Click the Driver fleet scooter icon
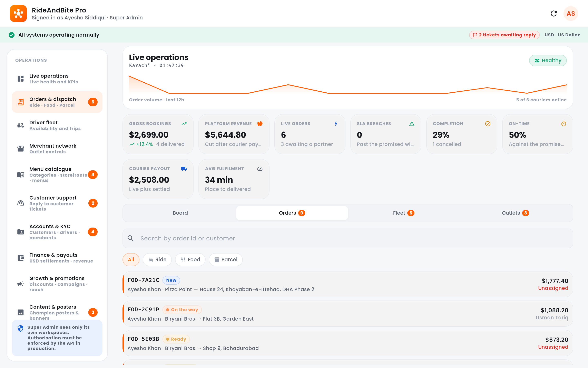This screenshot has height=368, width=588. pyautogui.click(x=21, y=125)
